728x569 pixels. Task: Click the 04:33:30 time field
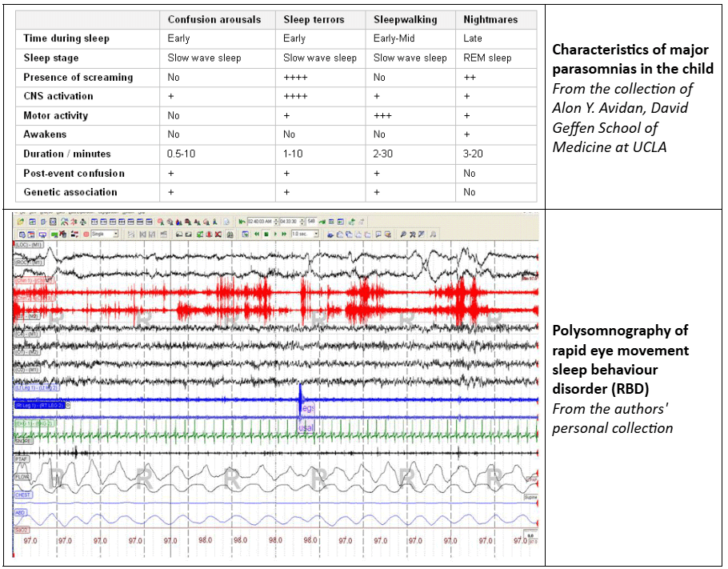[x=290, y=222]
